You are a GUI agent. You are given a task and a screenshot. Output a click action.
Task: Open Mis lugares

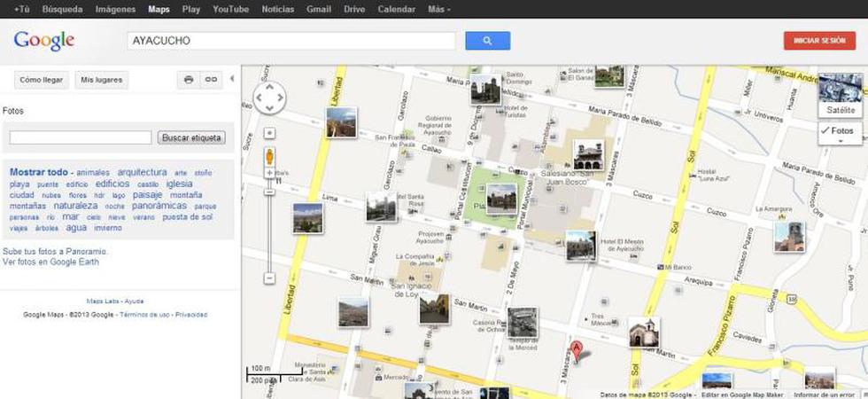click(101, 80)
